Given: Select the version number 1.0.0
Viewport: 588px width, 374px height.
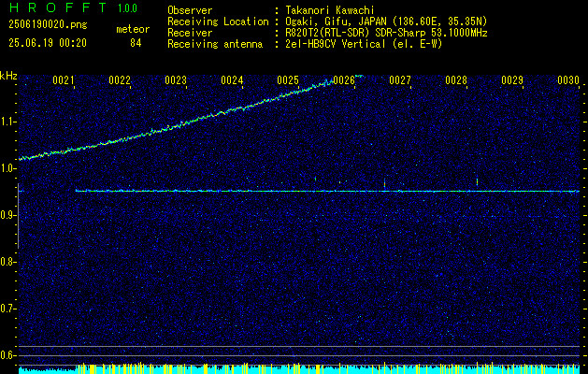Looking at the screenshot, I should click(x=127, y=7).
